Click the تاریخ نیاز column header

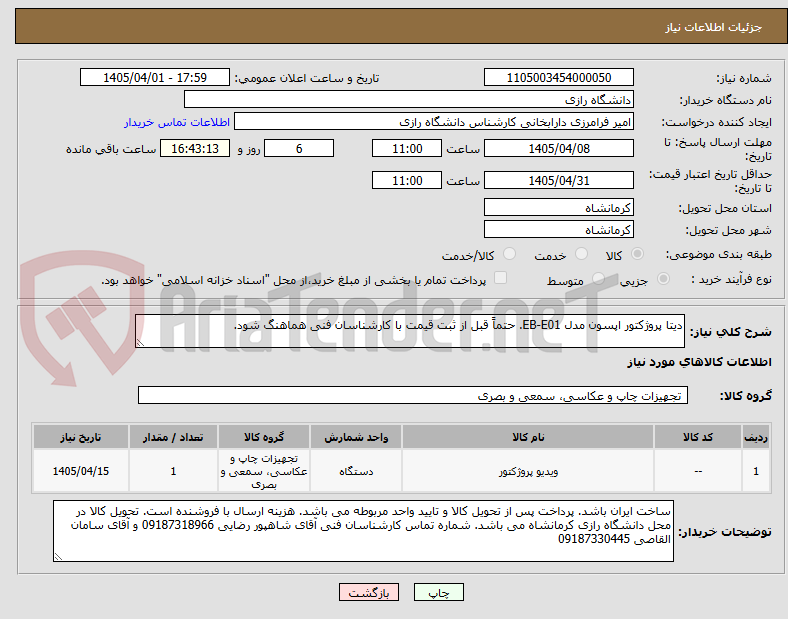[81, 437]
